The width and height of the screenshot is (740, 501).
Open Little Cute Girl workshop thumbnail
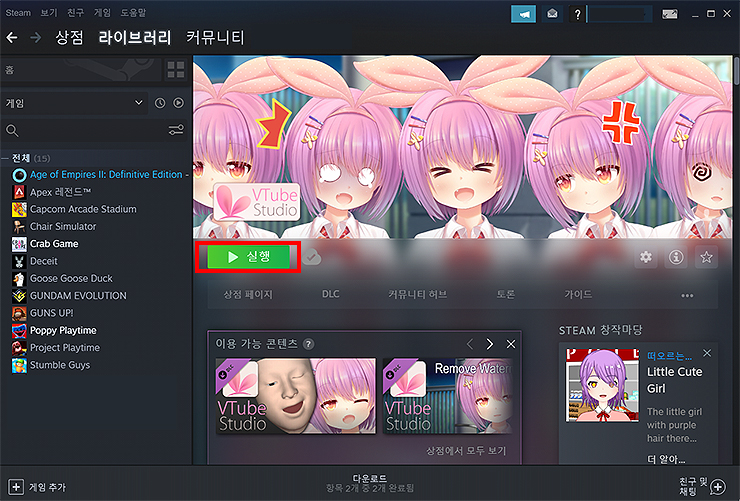(602, 385)
